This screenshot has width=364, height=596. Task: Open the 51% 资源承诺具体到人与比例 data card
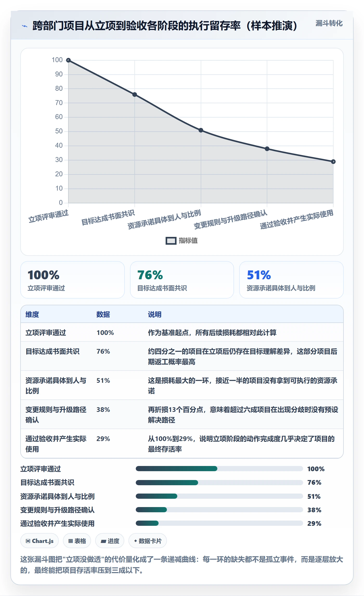(x=291, y=280)
